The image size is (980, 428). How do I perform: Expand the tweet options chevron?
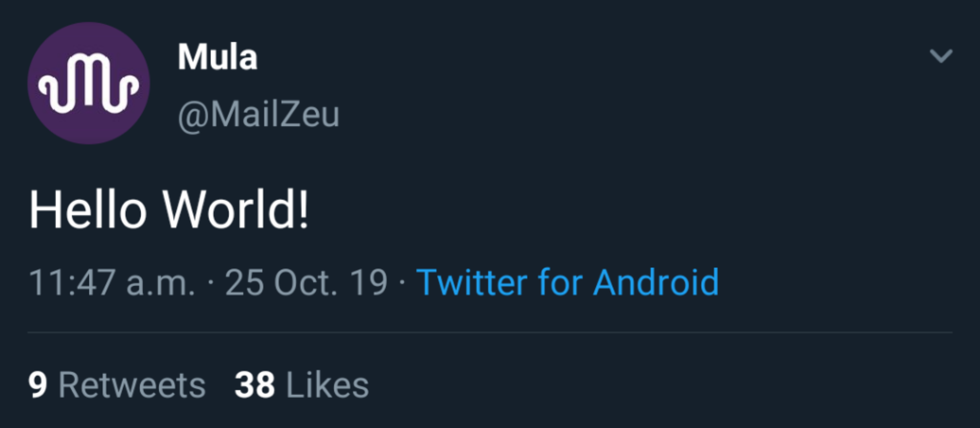pos(941,56)
